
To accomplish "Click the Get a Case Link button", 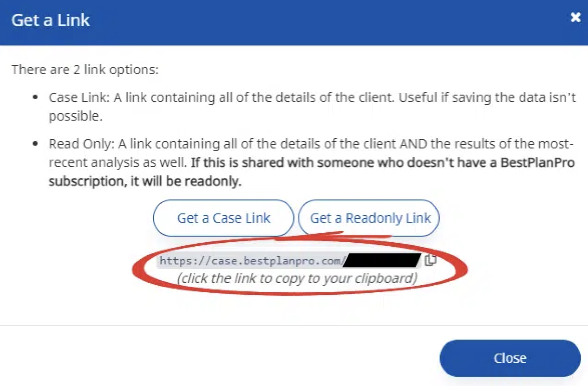I will pyautogui.click(x=223, y=218).
